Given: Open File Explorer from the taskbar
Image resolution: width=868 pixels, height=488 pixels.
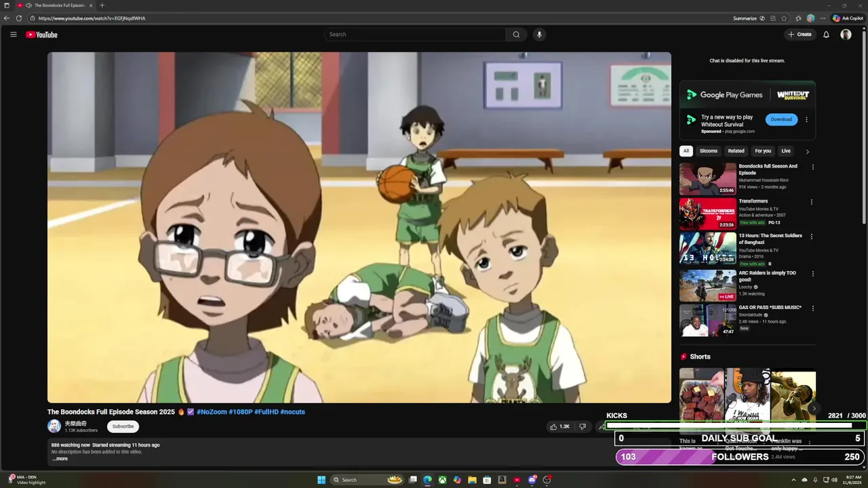Looking at the screenshot, I should pyautogui.click(x=472, y=480).
